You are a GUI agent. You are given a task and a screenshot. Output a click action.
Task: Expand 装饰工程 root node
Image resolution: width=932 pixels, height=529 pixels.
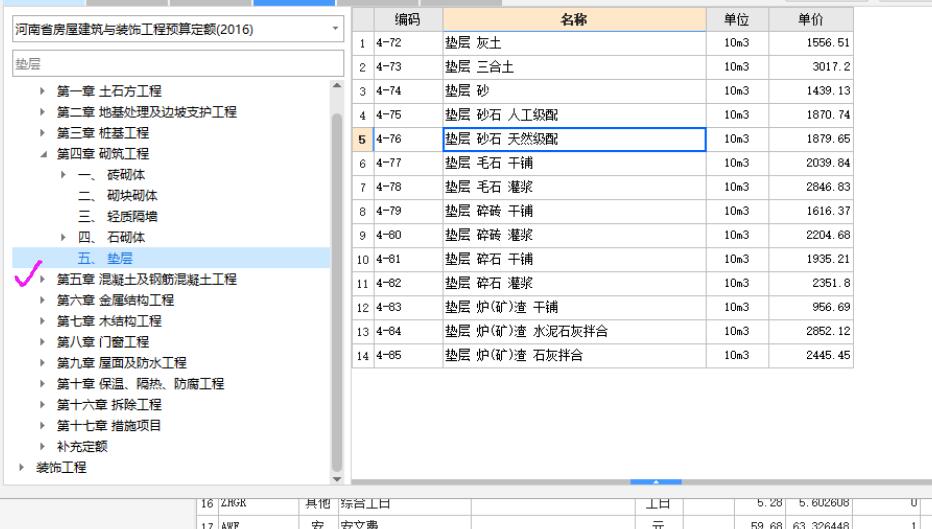click(21, 467)
